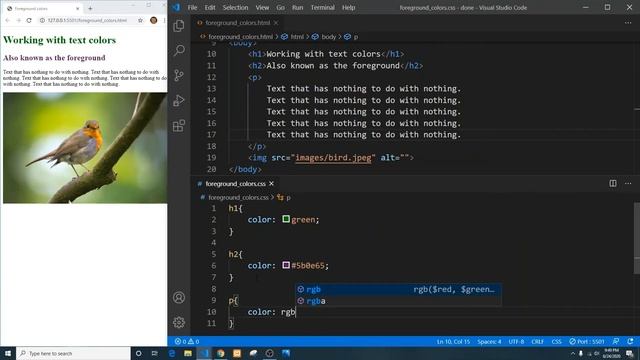This screenshot has height=360, width=640.
Task: Click the images/bird.jpeg link in code
Action: click(x=333, y=158)
